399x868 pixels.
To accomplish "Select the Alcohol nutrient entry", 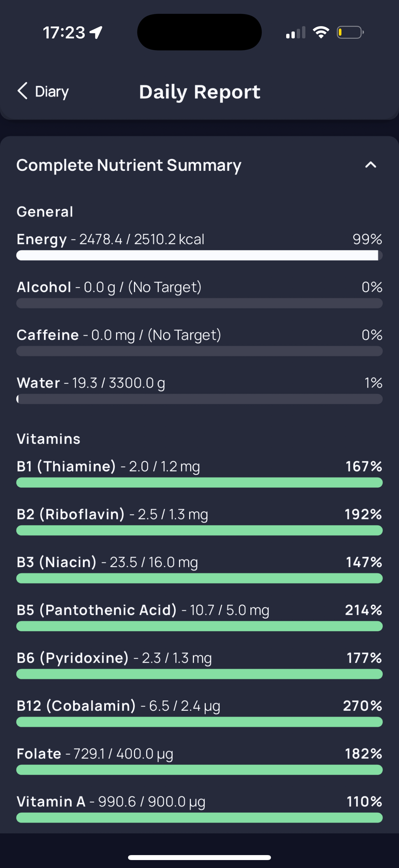I will [x=199, y=294].
